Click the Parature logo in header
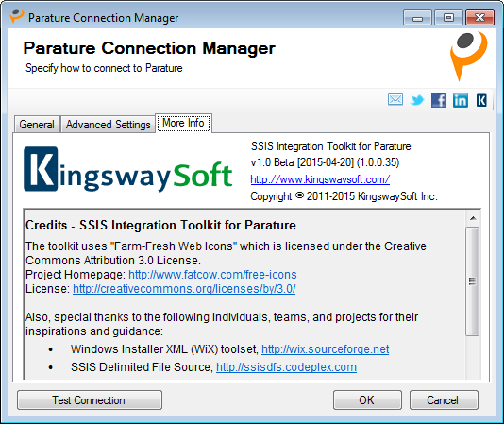This screenshot has height=424, width=504. point(468,56)
